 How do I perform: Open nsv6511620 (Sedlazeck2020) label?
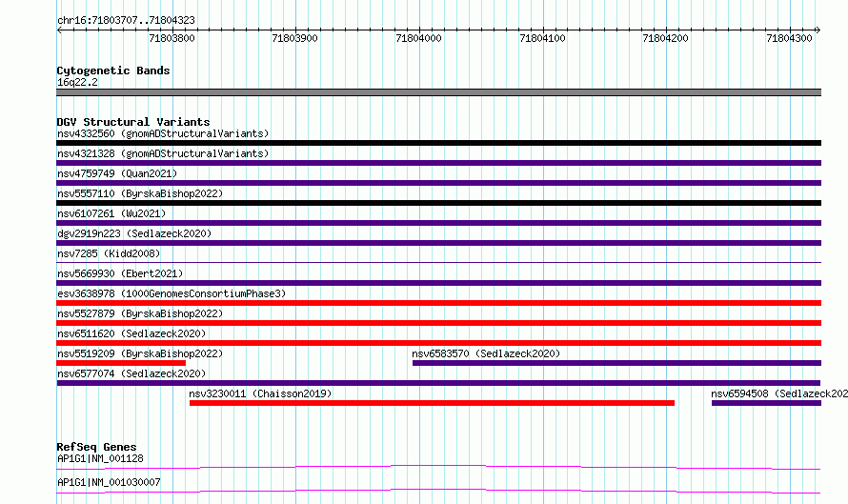click(131, 333)
